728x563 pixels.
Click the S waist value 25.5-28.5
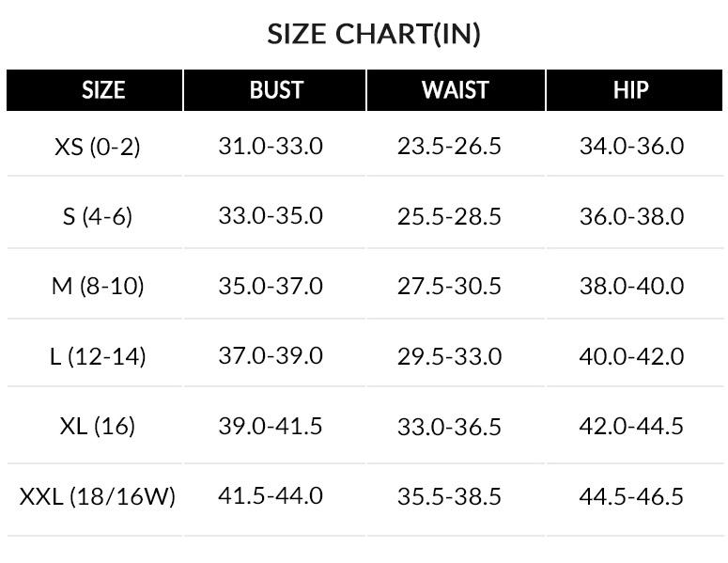pyautogui.click(x=449, y=216)
